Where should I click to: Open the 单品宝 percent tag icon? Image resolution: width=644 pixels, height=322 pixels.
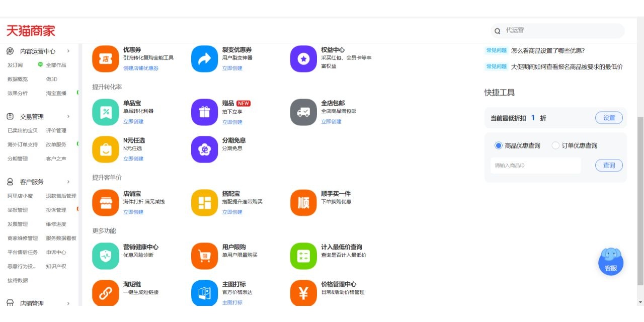106,112
